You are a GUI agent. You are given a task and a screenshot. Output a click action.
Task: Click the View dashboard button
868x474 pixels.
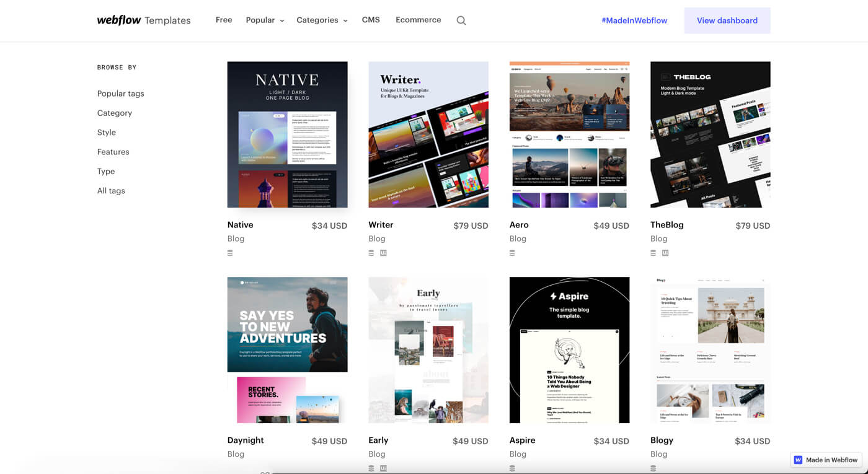727,20
